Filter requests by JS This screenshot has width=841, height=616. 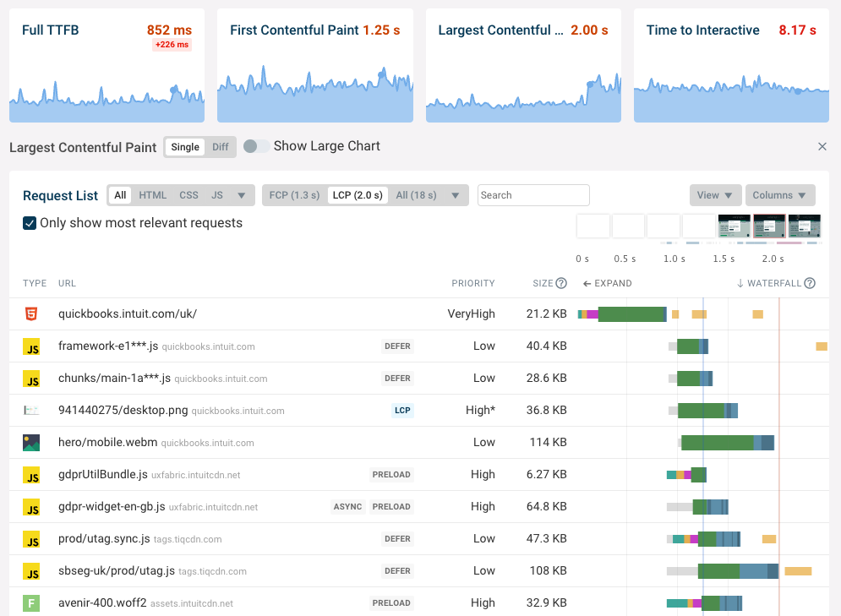tap(217, 195)
